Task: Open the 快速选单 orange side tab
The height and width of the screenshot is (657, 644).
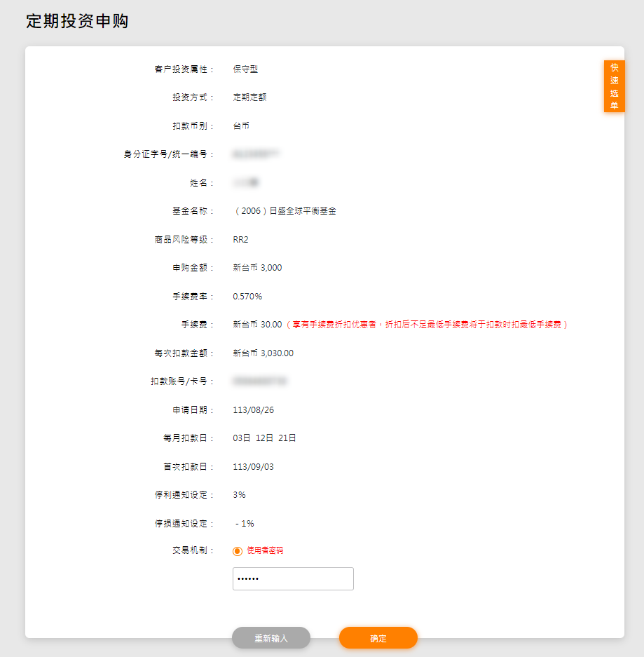Action: coord(614,86)
